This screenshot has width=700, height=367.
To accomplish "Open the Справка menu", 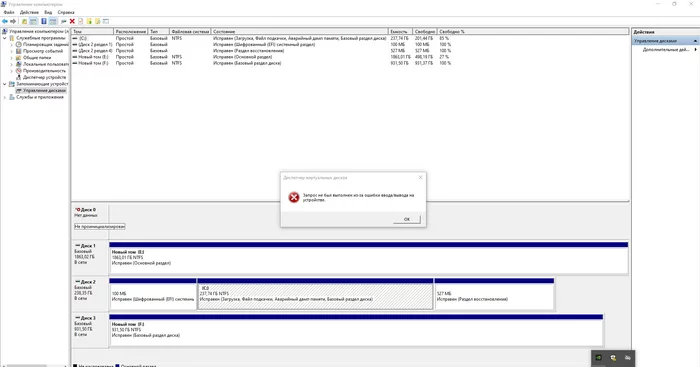I will 66,13.
